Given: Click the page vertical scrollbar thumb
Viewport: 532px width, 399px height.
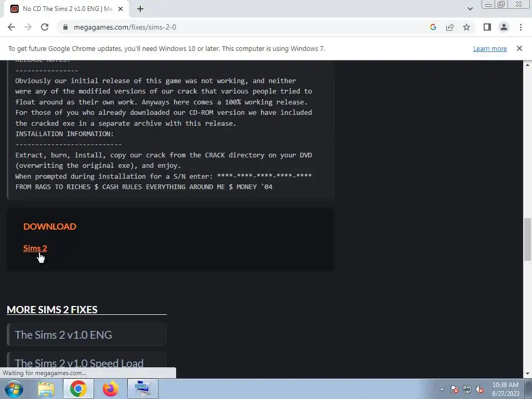Looking at the screenshot, I should (x=527, y=240).
